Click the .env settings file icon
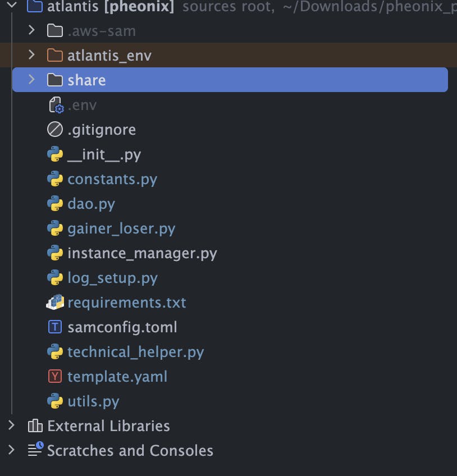457x476 pixels. (56, 105)
